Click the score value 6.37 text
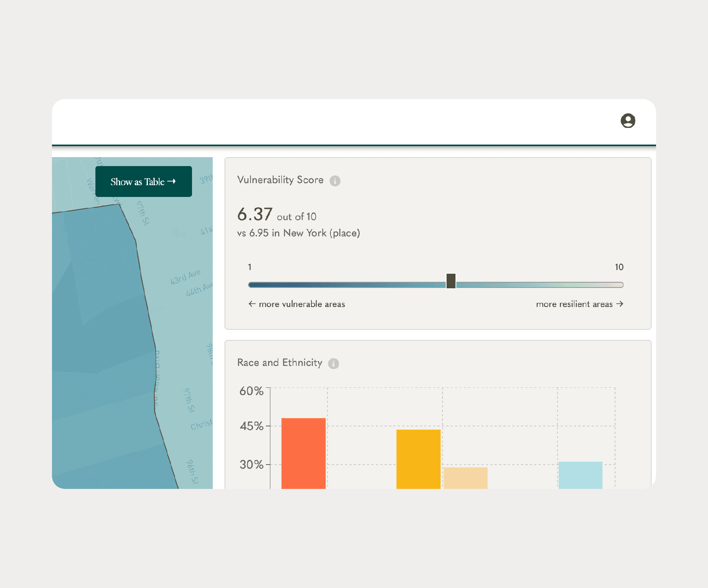The width and height of the screenshot is (708, 588). 255,214
